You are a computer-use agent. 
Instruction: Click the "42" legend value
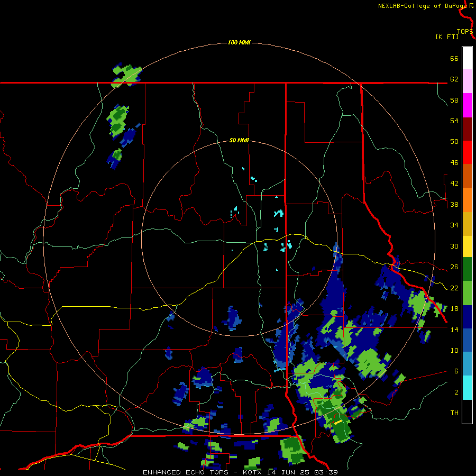[x=454, y=184]
